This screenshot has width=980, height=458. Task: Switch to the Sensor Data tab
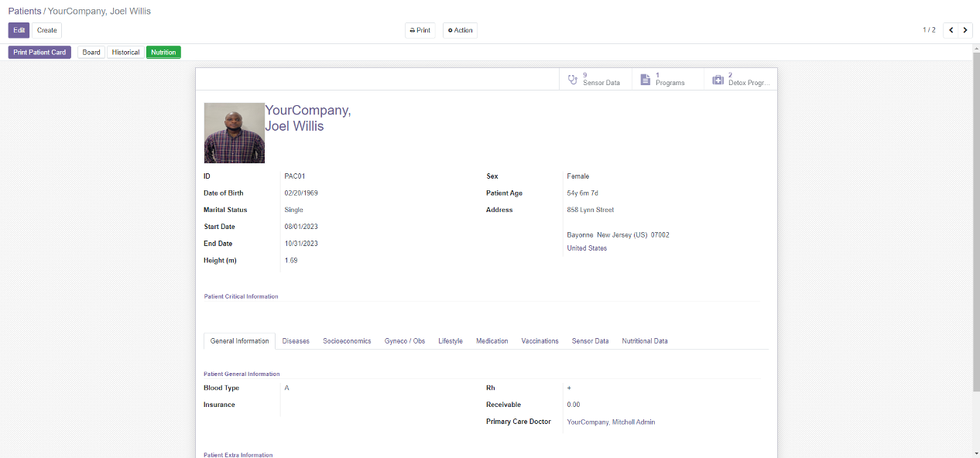point(591,341)
